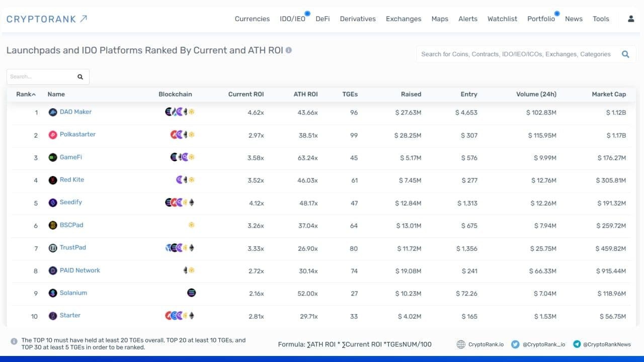Screen dimensions: 644x362
Task: Navigate to Exchanges
Action: coord(404,19)
